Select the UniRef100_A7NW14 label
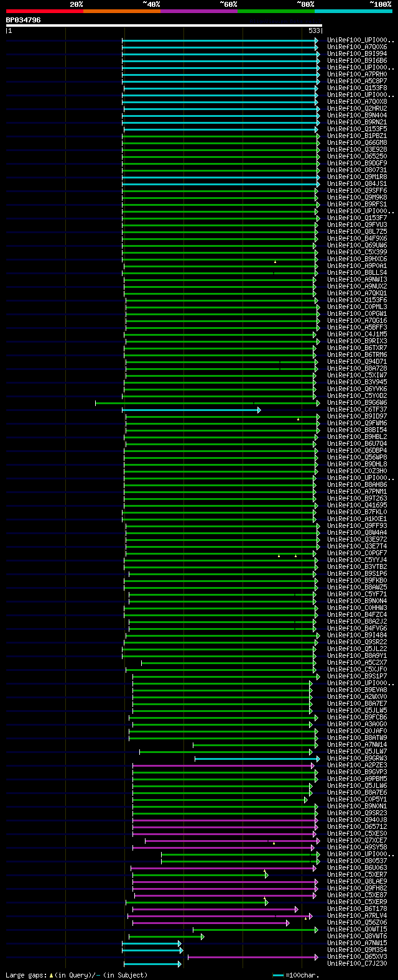Image resolution: width=398 pixels, height=980 pixels. pos(357,745)
